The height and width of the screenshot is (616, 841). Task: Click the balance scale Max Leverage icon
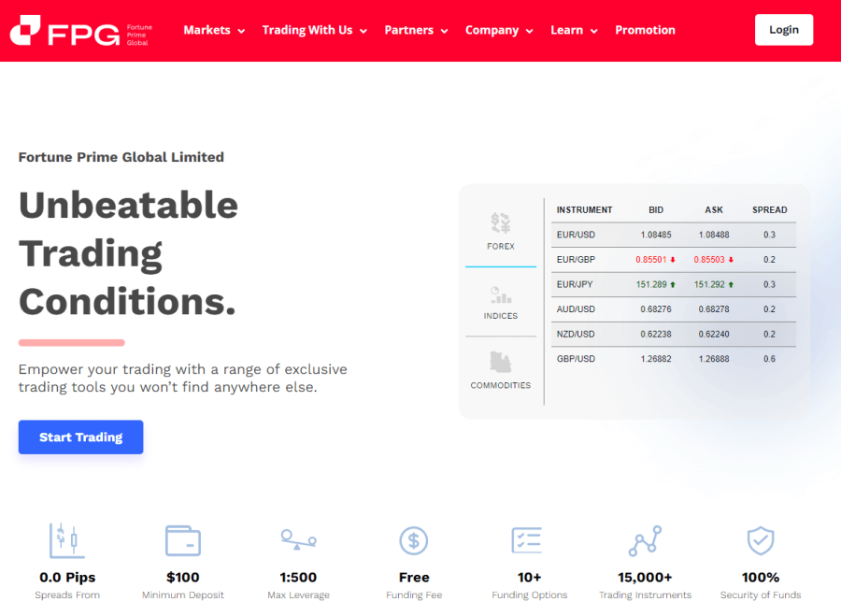click(298, 540)
